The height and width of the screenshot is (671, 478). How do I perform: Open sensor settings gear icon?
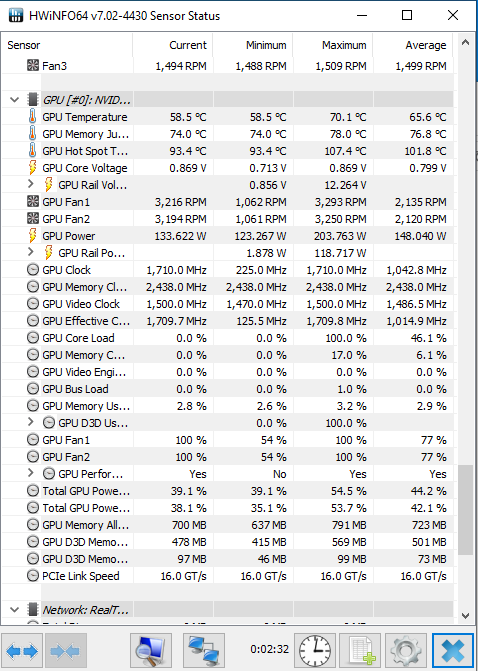click(406, 651)
